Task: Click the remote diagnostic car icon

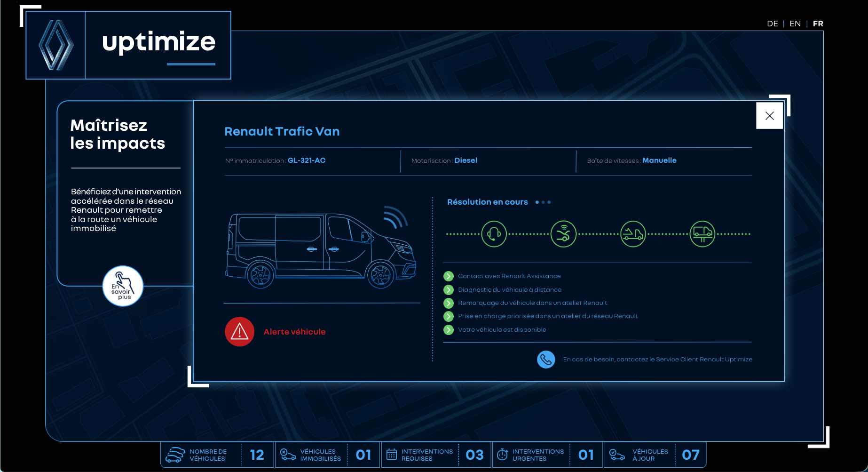Action: click(563, 234)
